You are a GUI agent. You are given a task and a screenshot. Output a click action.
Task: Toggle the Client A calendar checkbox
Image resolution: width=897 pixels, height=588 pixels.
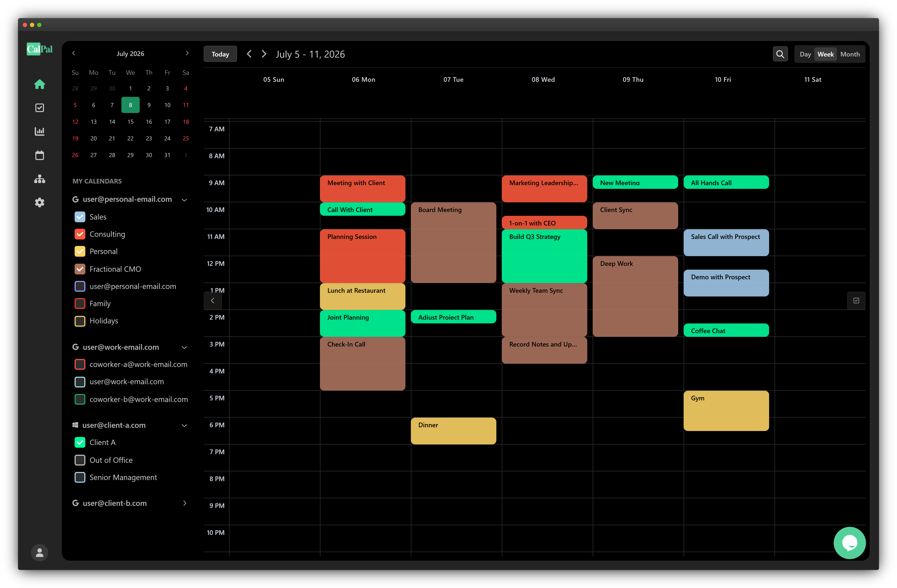click(80, 442)
